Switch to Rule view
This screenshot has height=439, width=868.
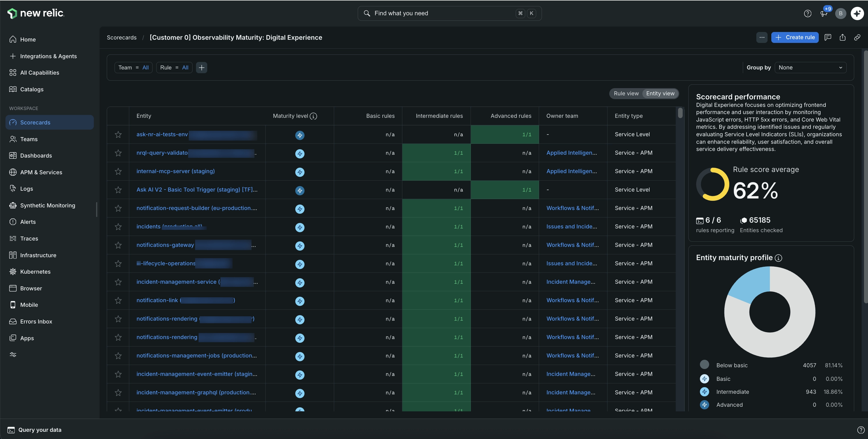click(626, 93)
